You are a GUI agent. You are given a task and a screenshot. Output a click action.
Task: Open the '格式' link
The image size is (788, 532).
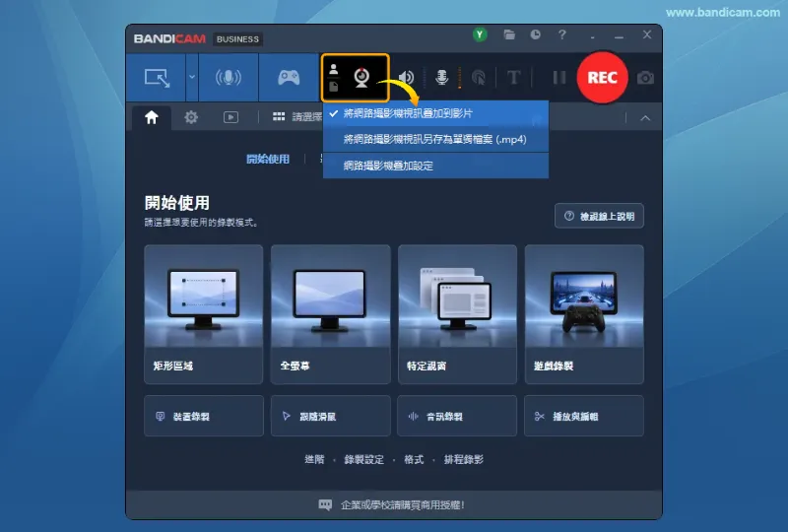(x=414, y=459)
